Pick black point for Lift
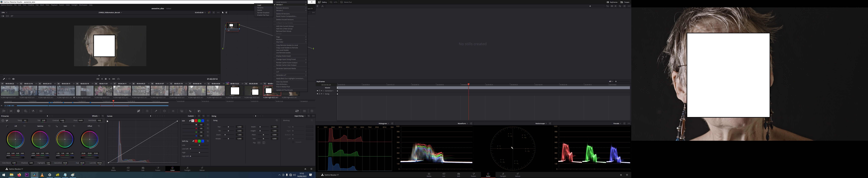The image size is (868, 178). pyautogui.click(x=7, y=126)
